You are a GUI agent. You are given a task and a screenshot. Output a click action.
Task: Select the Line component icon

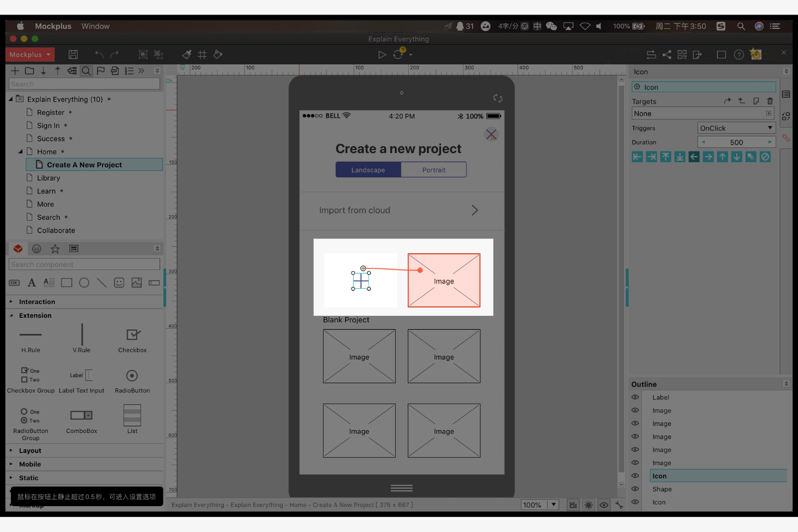click(x=101, y=282)
